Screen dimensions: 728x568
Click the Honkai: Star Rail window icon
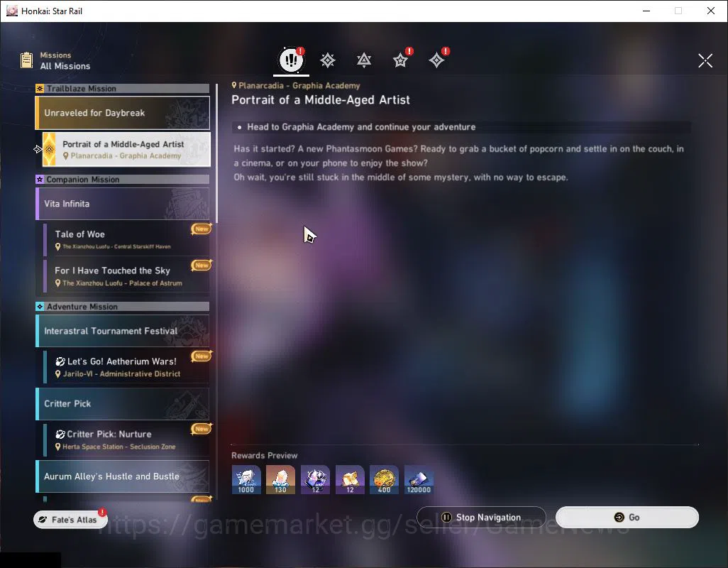click(11, 11)
